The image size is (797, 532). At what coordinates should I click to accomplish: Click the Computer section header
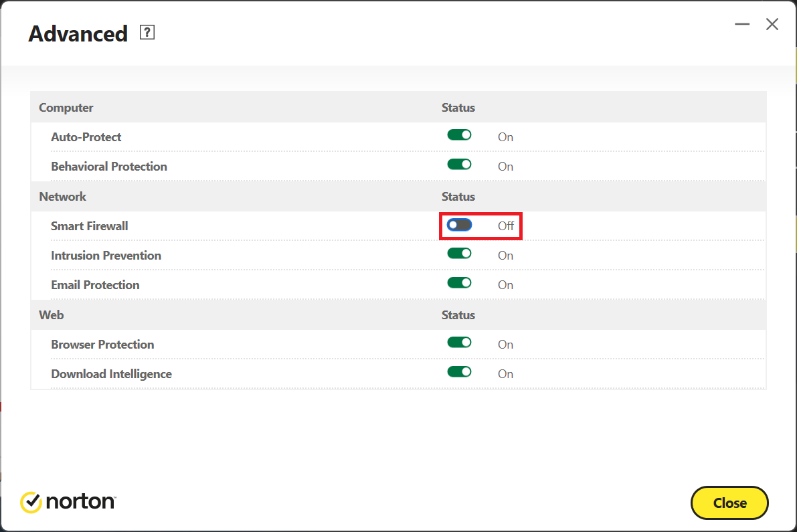pyautogui.click(x=66, y=108)
